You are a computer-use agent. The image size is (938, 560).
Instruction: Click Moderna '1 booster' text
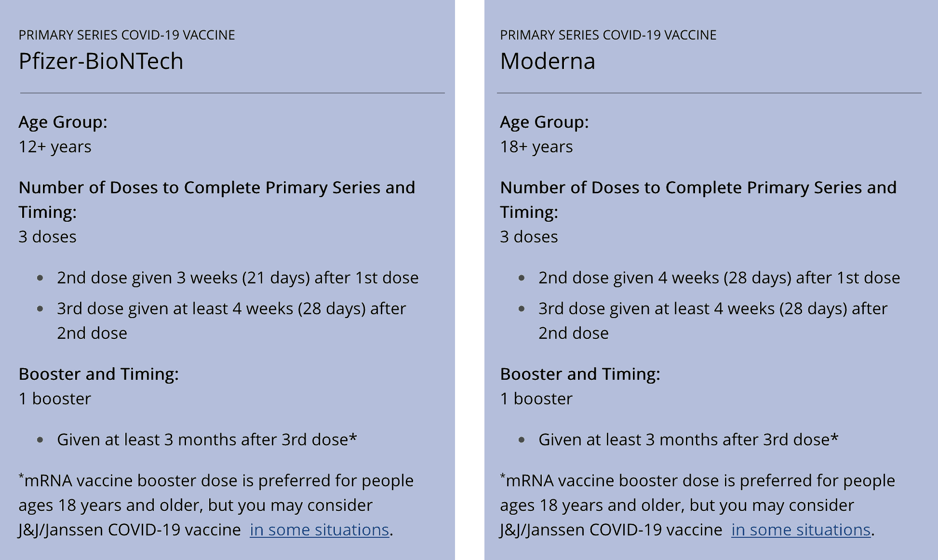536,399
